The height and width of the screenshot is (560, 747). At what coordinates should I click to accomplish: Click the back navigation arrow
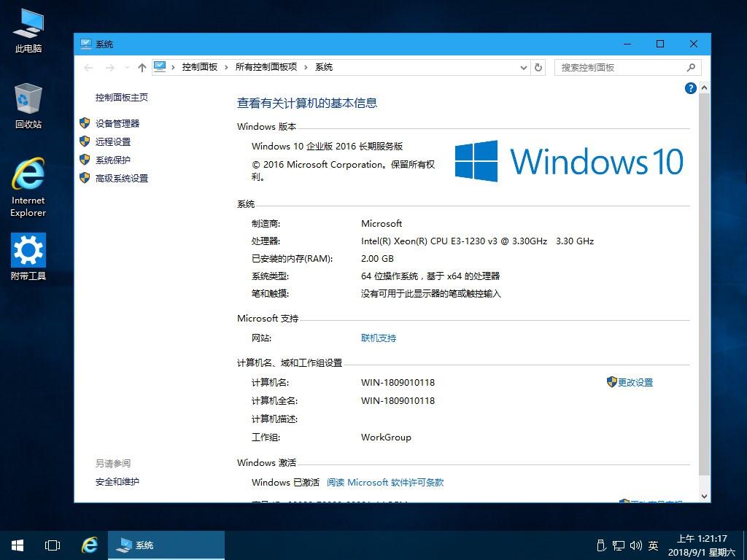tap(88, 68)
